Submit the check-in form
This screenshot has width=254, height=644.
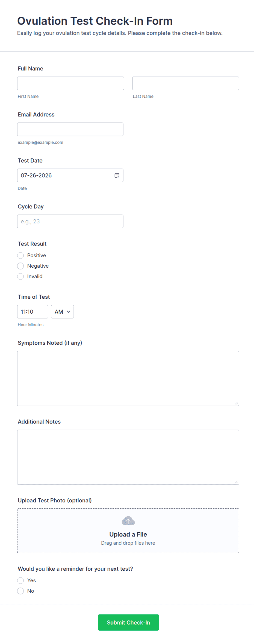pos(128,622)
